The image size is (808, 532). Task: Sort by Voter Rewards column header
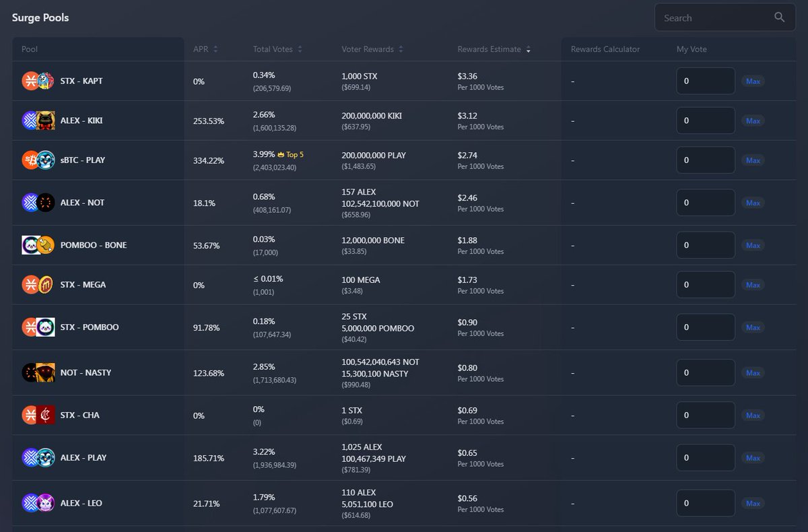372,49
